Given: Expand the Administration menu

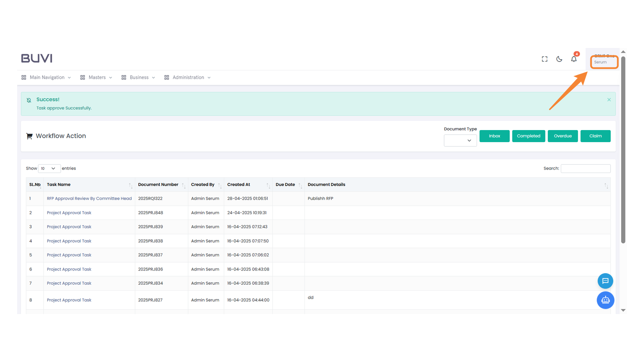Looking at the screenshot, I should coord(188,77).
